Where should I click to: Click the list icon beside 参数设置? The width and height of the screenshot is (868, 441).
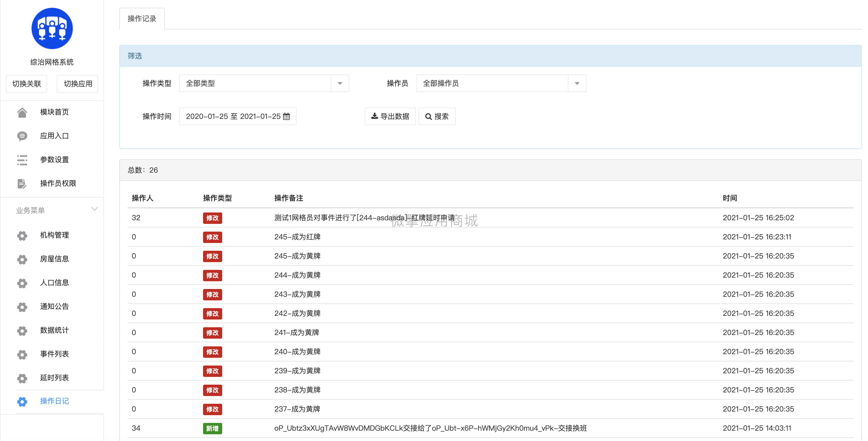[22, 160]
